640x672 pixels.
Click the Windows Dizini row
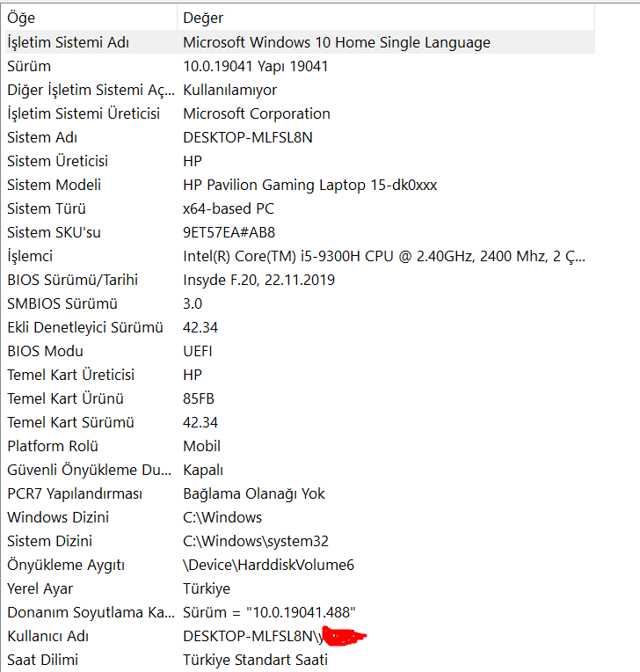(x=58, y=517)
